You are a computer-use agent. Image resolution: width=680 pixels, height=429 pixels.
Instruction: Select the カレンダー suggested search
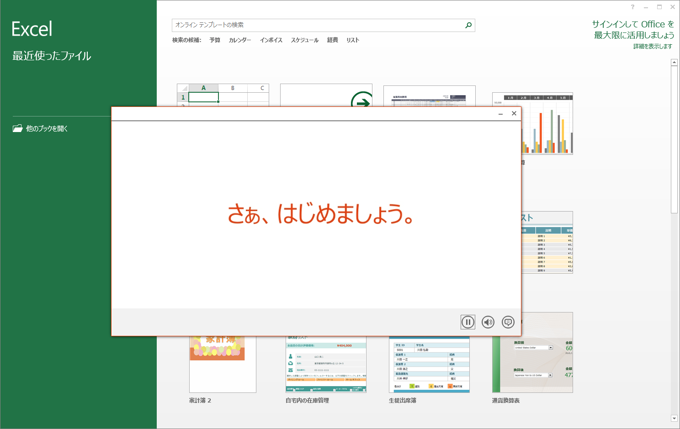[240, 40]
